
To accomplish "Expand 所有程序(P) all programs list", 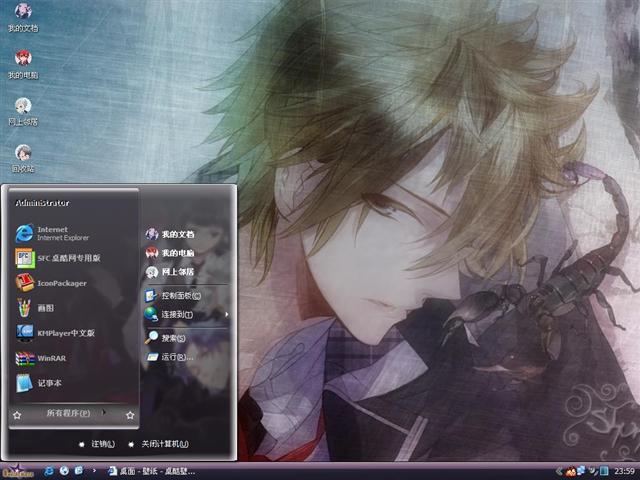I will pyautogui.click(x=73, y=413).
